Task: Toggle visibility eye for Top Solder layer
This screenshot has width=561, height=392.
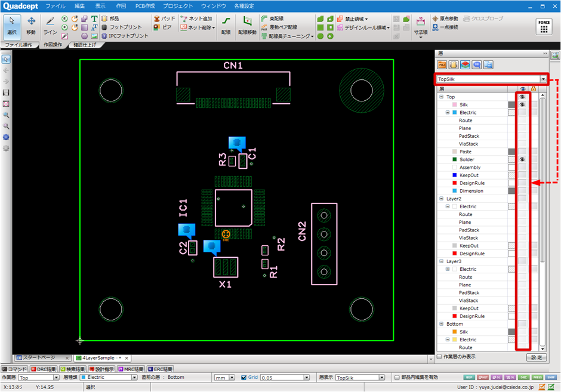Action: click(522, 159)
